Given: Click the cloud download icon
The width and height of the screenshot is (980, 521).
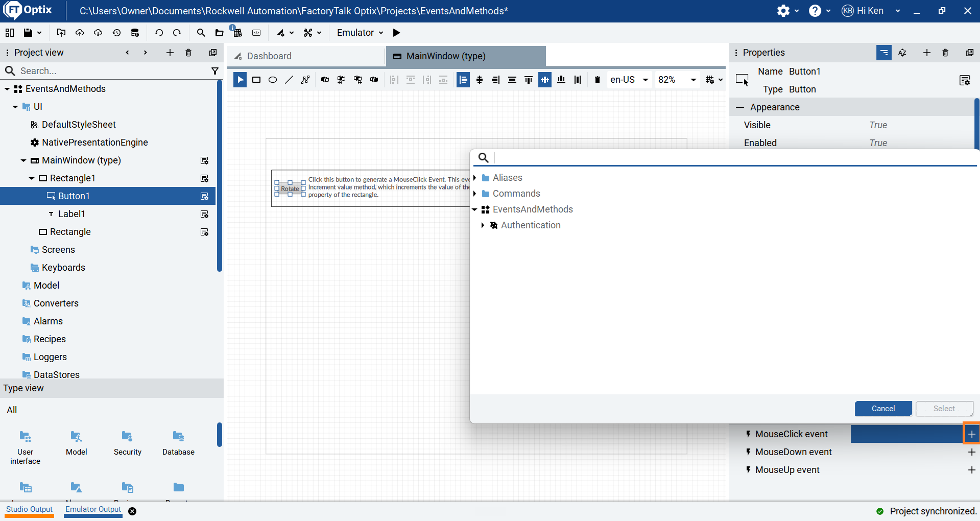Looking at the screenshot, I should pyautogui.click(x=98, y=33).
